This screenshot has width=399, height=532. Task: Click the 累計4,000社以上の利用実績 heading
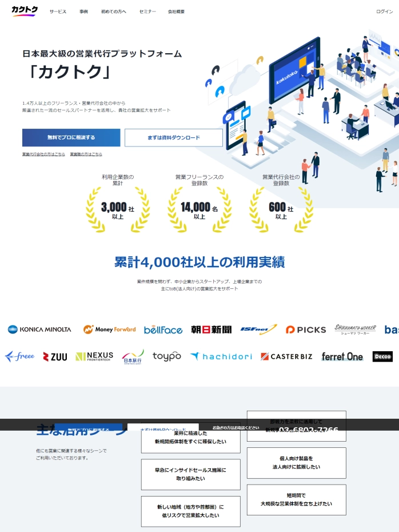pos(199,262)
